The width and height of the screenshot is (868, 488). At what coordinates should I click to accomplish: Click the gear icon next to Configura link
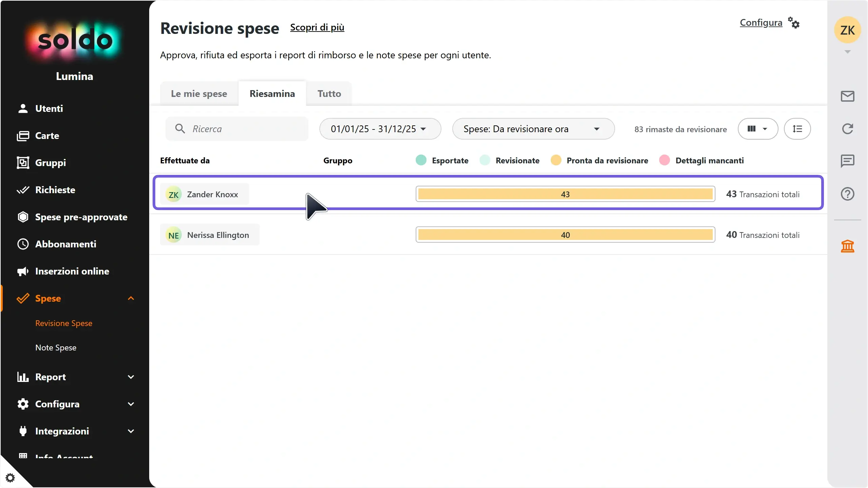(x=794, y=23)
